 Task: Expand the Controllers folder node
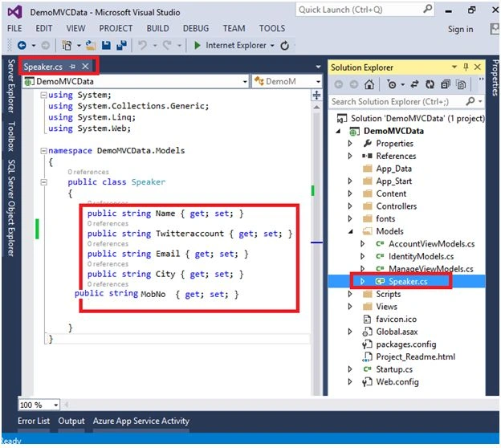(350, 206)
